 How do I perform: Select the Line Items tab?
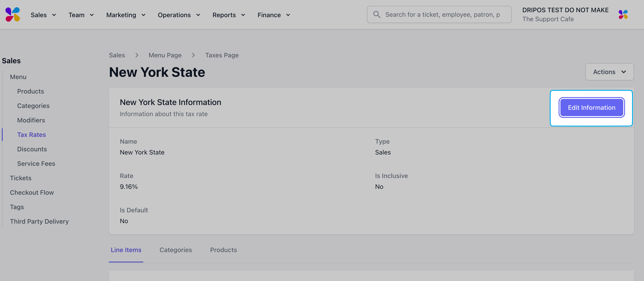tap(126, 250)
